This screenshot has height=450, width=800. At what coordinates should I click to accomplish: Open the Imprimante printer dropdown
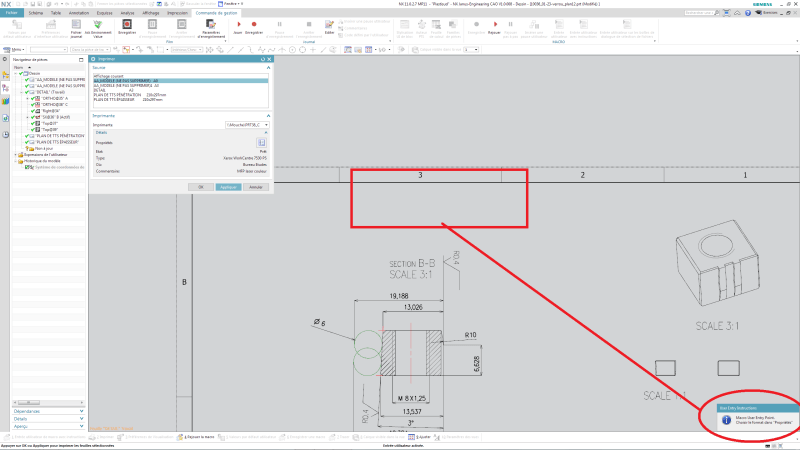(247, 124)
